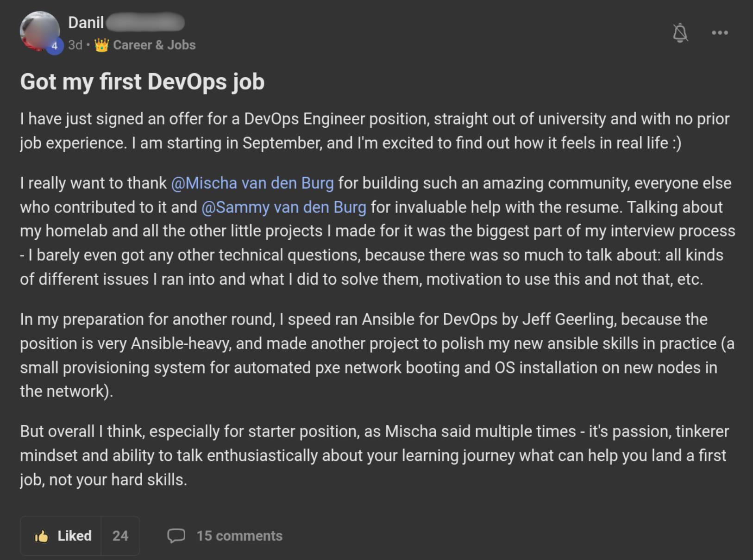
Task: Open the @Sammy van den Burg mention
Action: click(x=284, y=207)
